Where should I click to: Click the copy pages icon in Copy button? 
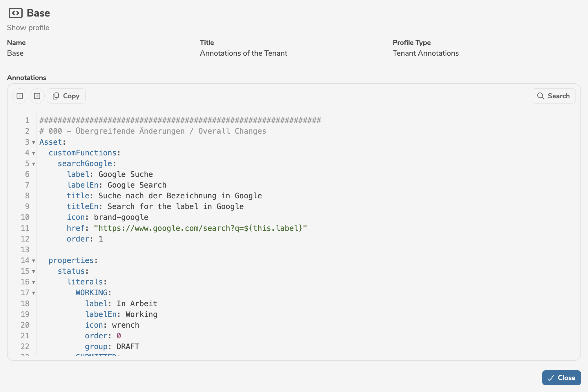coord(56,96)
